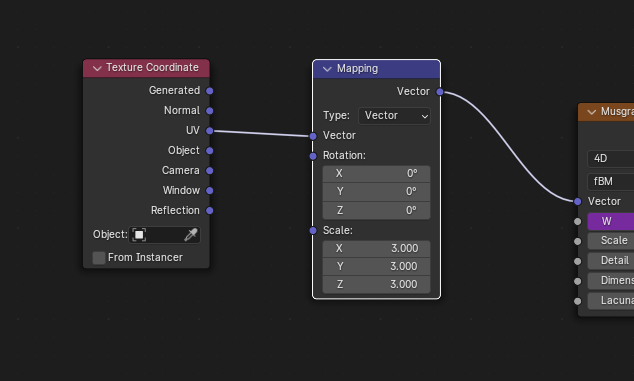The width and height of the screenshot is (634, 381).
Task: Click the Musgrave Dimension input socket
Action: click(578, 281)
